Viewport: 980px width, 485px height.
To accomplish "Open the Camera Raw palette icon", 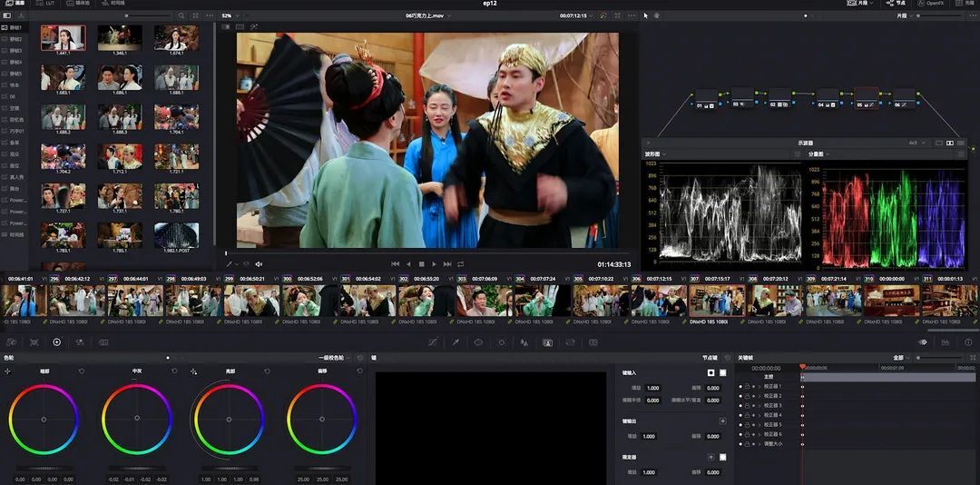I will click(x=11, y=342).
